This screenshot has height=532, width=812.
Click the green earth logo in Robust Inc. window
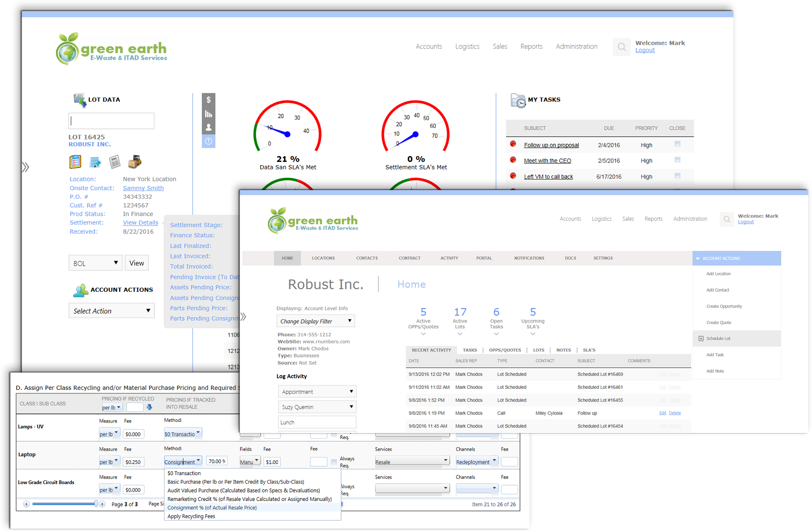(313, 220)
